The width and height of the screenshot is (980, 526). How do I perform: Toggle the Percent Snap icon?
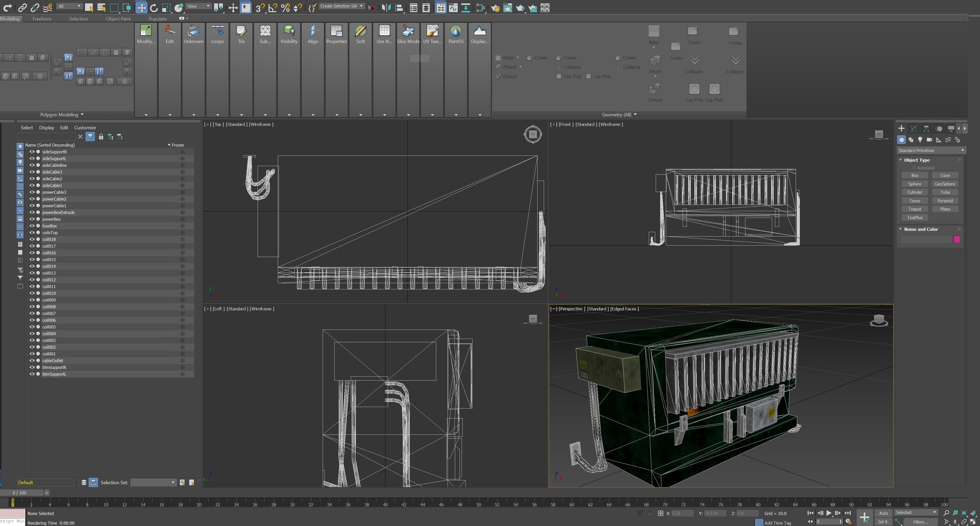tap(285, 8)
